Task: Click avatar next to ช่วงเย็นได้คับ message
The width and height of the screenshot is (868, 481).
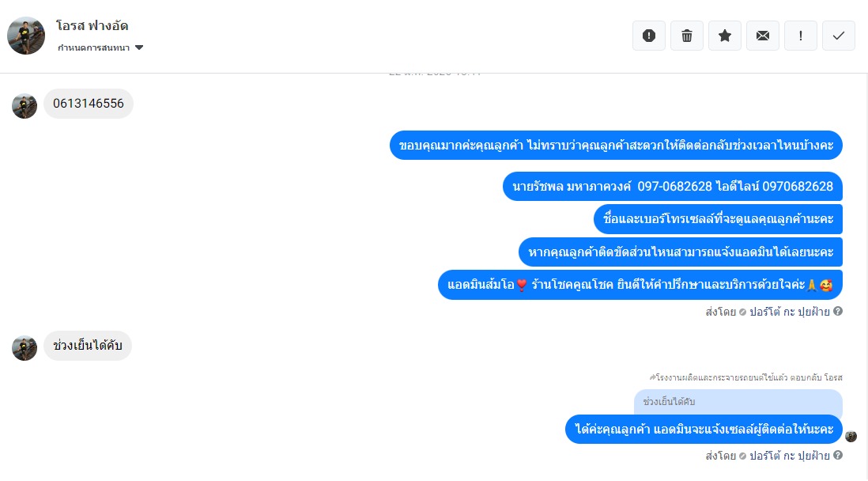Action: point(25,348)
